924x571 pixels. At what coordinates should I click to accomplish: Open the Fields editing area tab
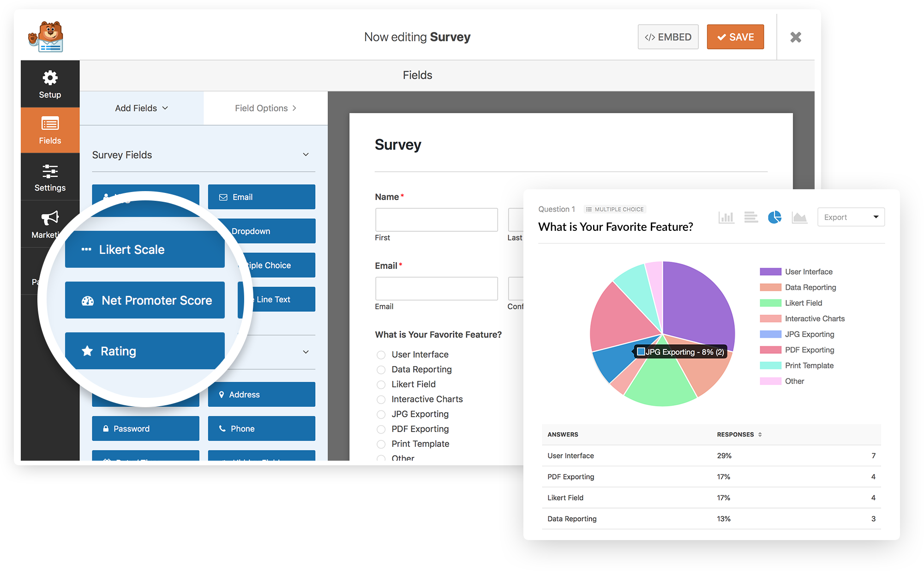417,75
